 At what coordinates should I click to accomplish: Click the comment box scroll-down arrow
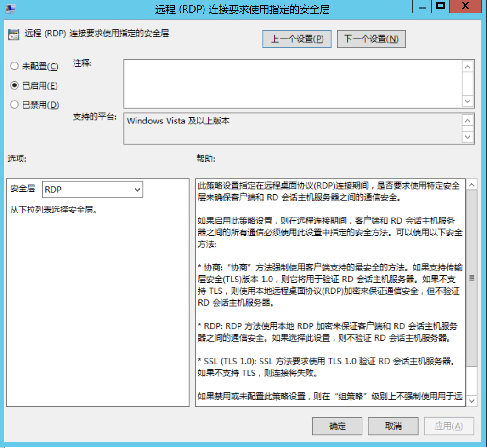[x=468, y=101]
